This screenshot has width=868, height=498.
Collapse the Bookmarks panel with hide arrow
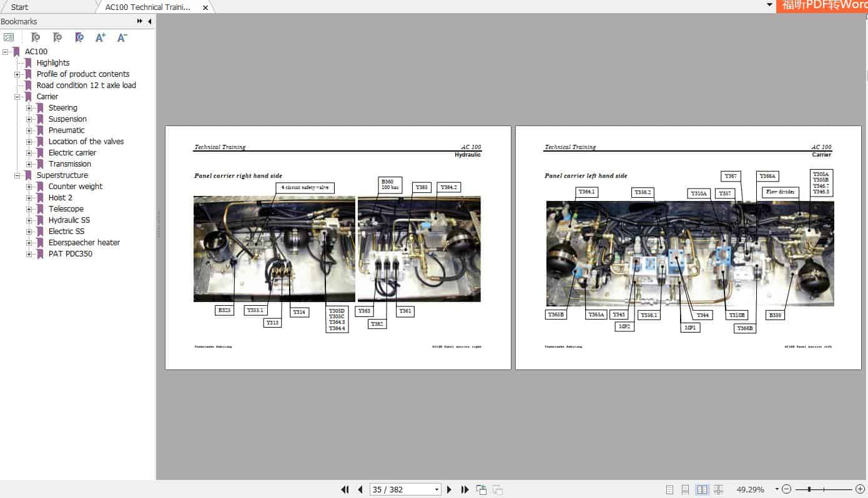[149, 21]
